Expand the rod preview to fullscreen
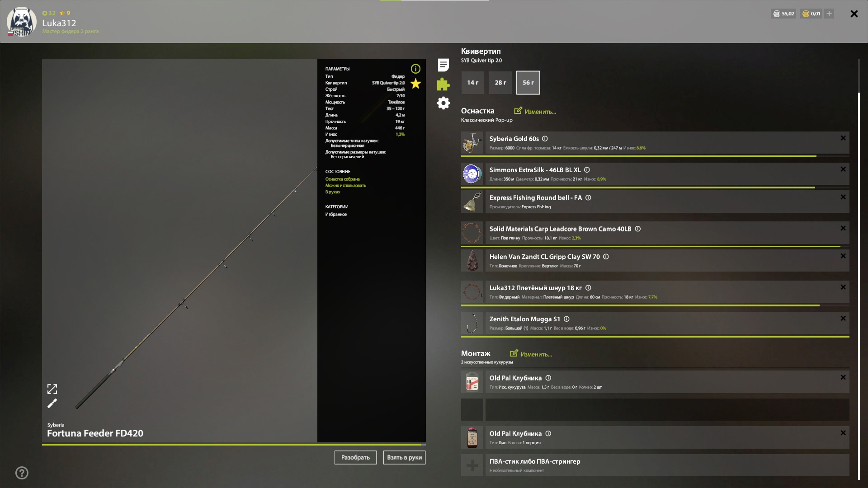 tap(52, 389)
